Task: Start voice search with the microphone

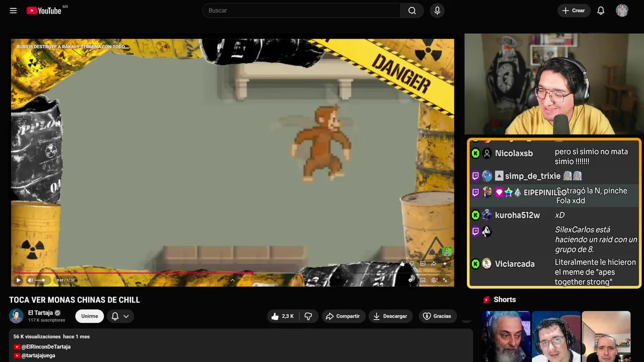Action: pyautogui.click(x=437, y=11)
